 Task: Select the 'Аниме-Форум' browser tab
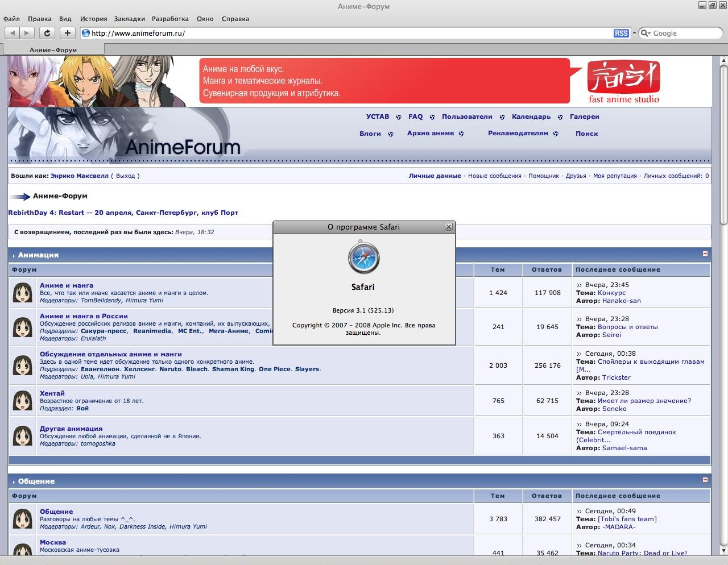point(53,50)
